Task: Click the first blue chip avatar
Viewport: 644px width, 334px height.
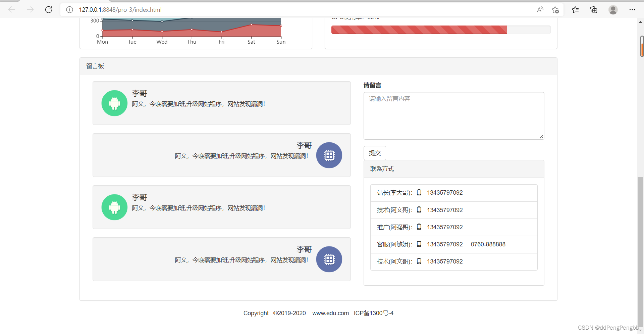Action: tap(329, 155)
